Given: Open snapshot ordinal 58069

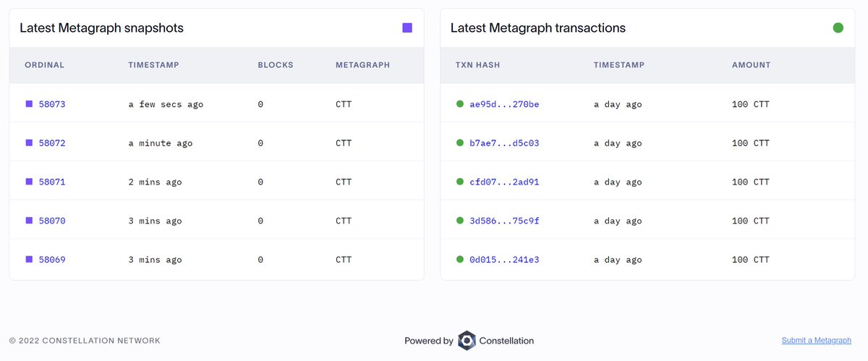Looking at the screenshot, I should [x=52, y=259].
